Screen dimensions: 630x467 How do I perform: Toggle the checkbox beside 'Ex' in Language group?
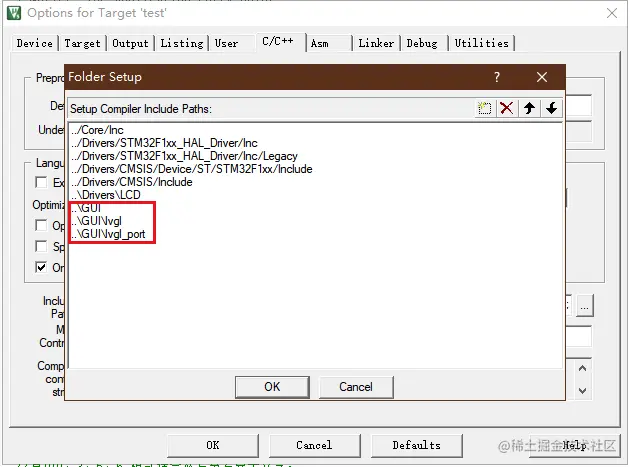[41, 182]
